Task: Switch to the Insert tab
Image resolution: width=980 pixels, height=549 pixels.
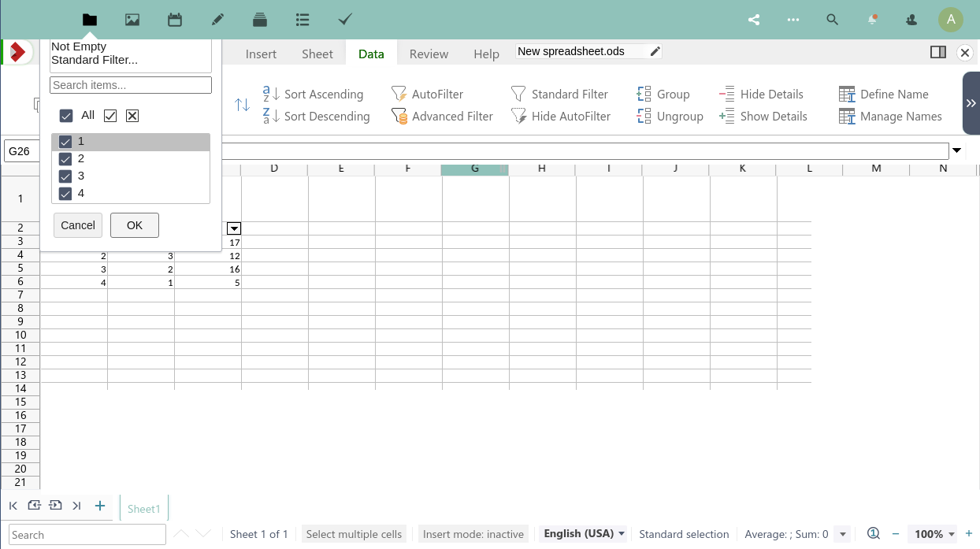Action: coord(261,54)
